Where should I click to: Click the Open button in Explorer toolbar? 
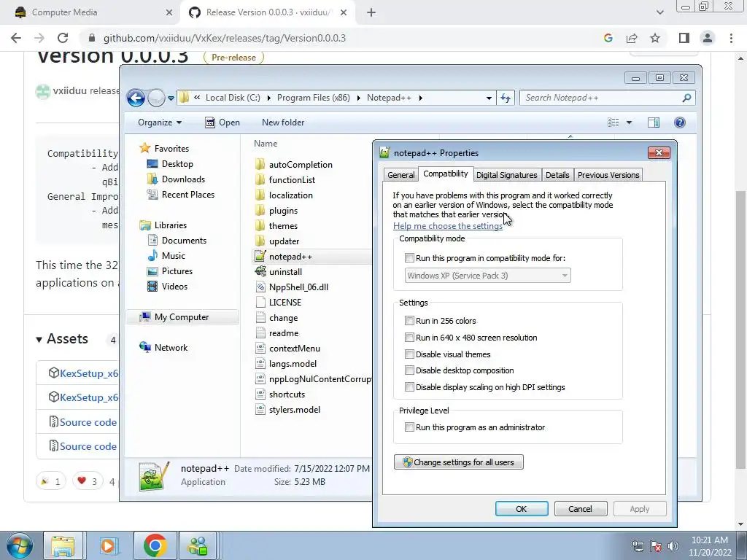(x=222, y=122)
